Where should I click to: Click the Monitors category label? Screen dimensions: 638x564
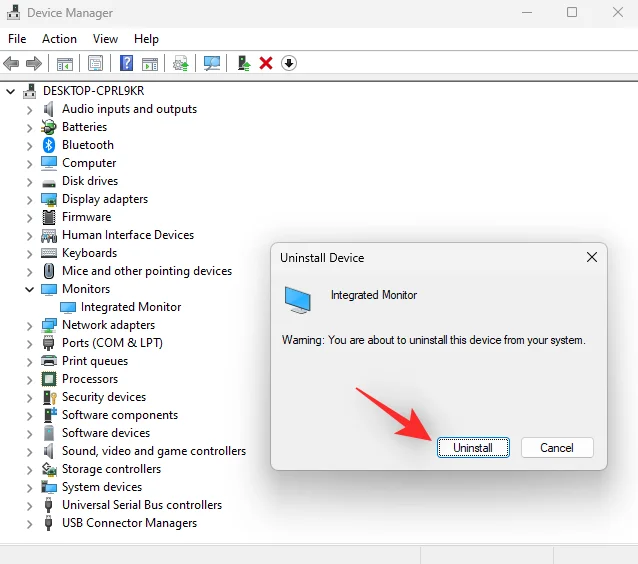86,289
